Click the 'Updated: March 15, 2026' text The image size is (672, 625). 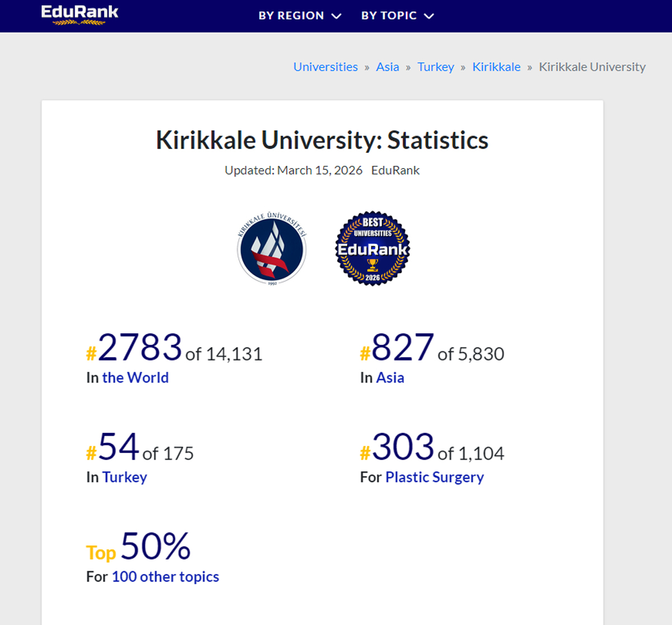click(x=293, y=170)
